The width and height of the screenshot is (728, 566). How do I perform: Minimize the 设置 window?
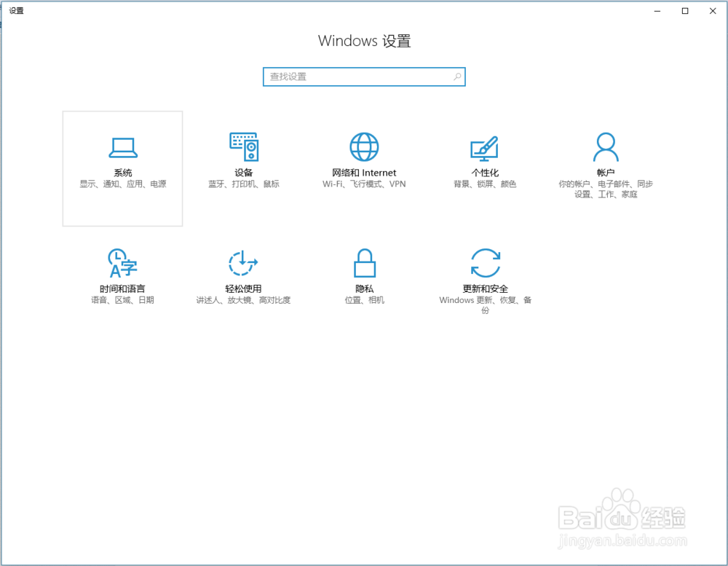coord(657,11)
